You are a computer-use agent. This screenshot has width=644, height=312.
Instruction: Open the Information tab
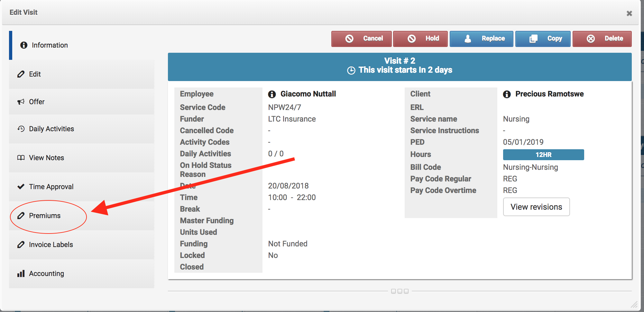50,45
